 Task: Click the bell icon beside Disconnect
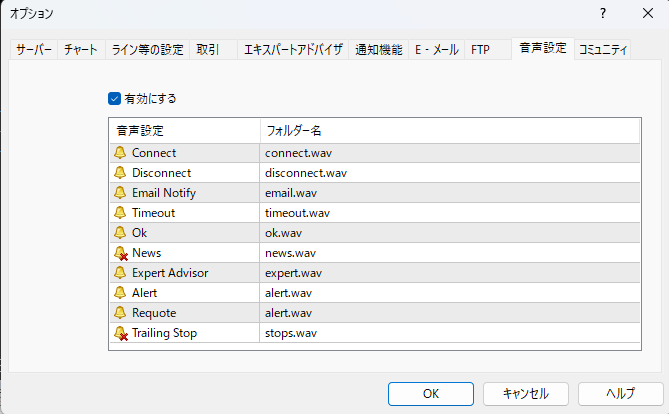point(120,173)
